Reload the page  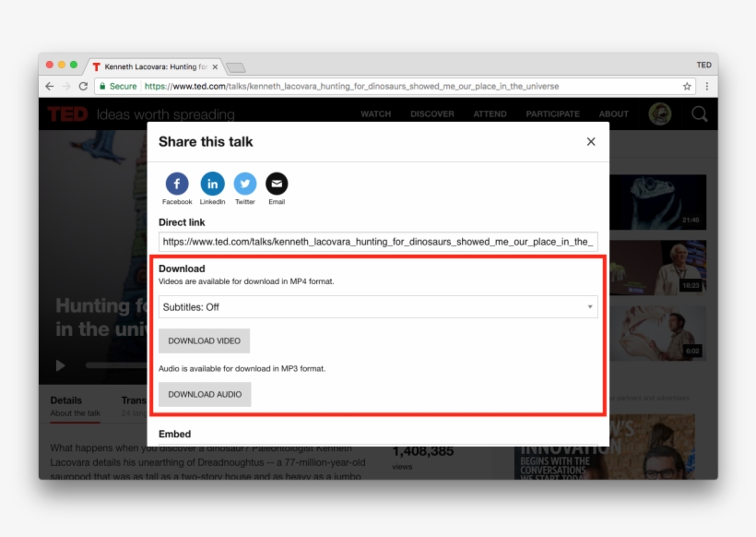coord(83,87)
